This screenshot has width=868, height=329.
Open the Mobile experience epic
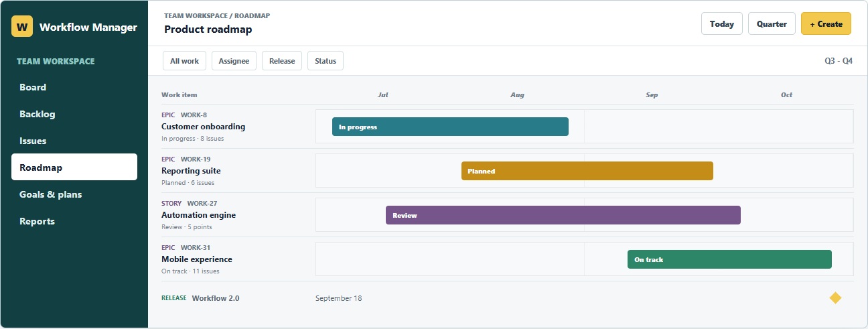pos(197,259)
